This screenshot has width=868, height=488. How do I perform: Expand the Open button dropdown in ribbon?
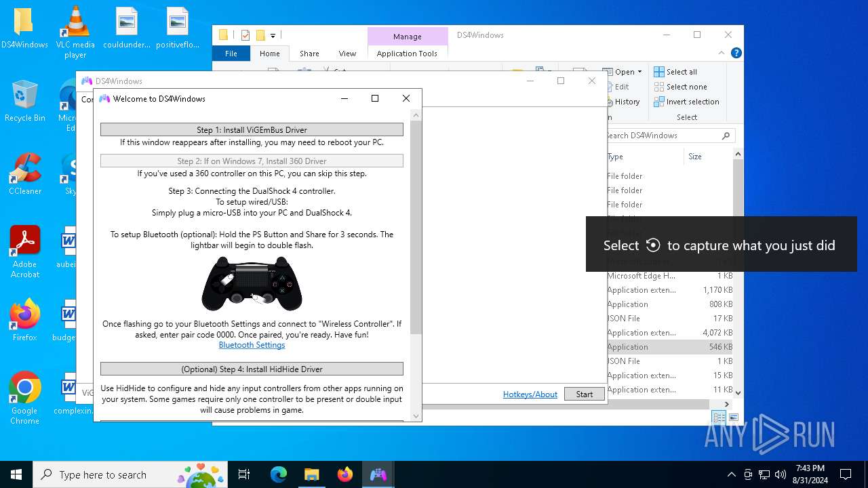coord(639,72)
